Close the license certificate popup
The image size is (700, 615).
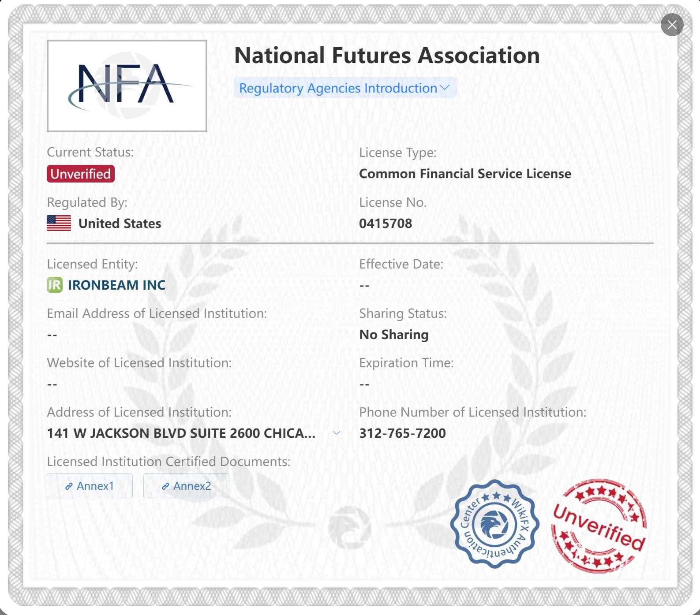pos(672,25)
